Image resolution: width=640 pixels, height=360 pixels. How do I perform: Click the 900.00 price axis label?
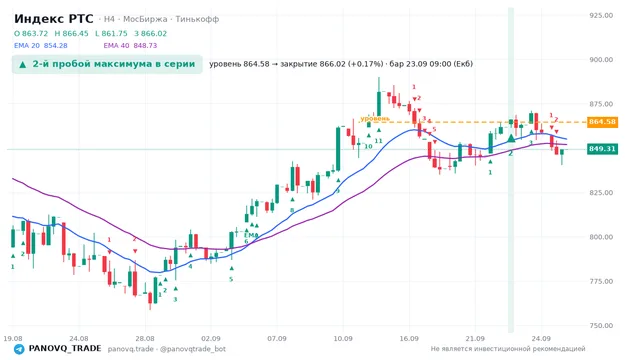[x=601, y=60]
